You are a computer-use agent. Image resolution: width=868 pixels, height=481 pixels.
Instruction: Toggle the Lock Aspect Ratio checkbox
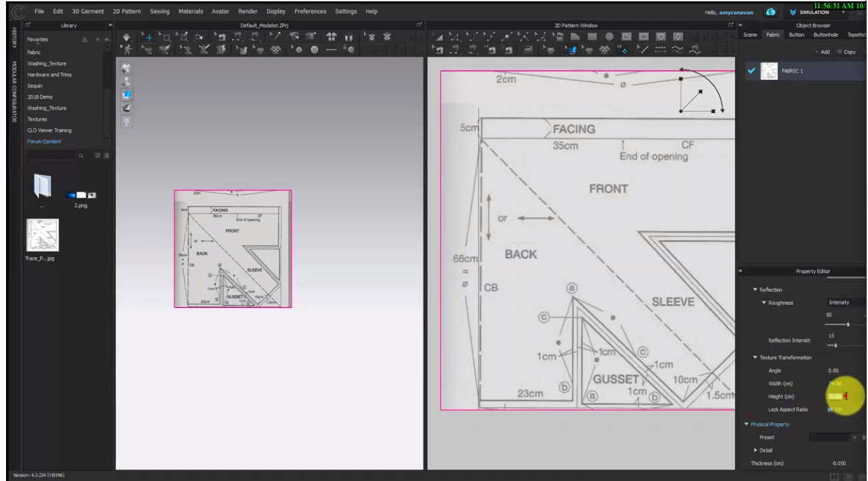(x=831, y=410)
